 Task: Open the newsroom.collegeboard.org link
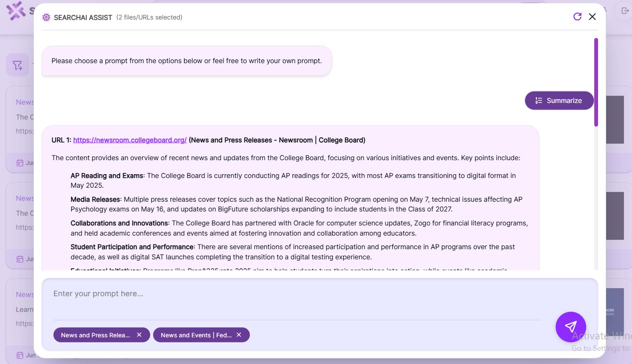(130, 140)
